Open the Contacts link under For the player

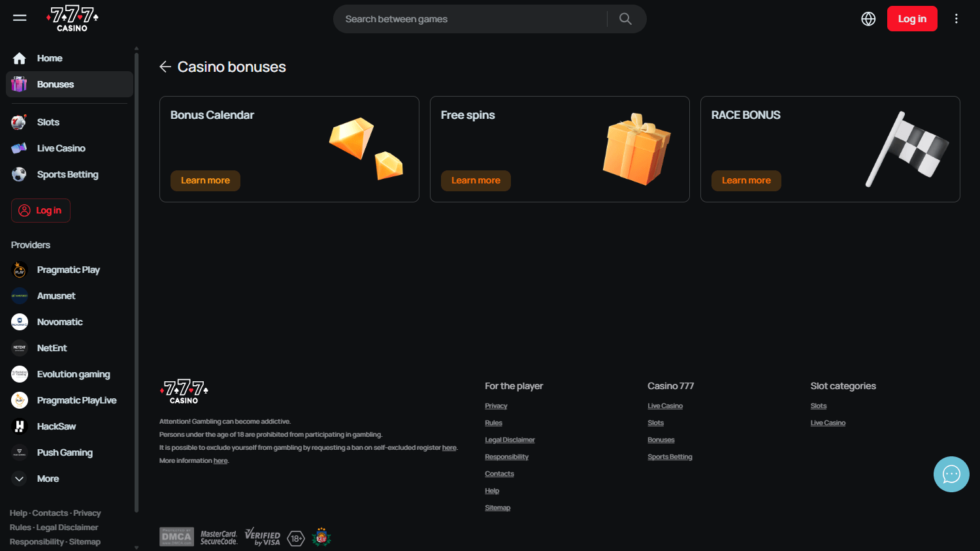pyautogui.click(x=499, y=474)
